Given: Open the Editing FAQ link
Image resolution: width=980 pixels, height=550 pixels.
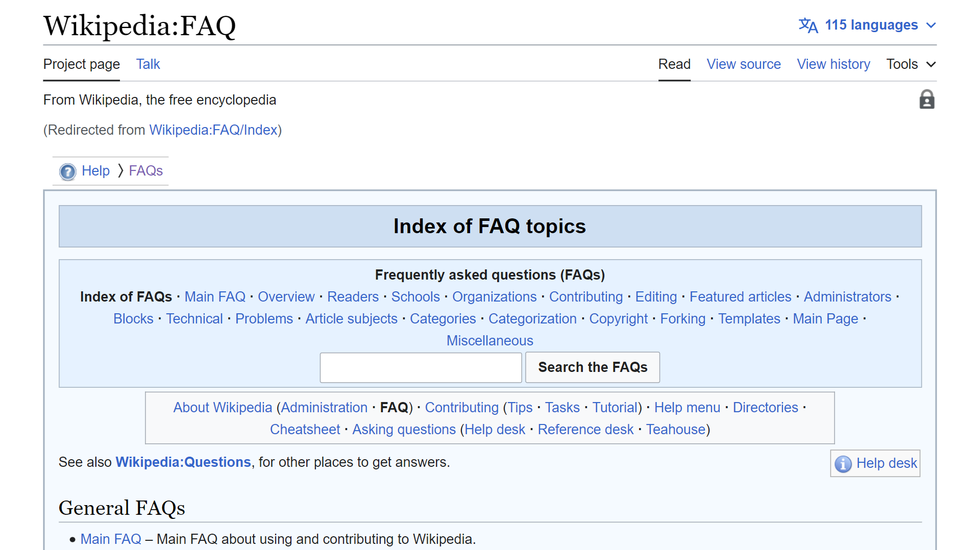Looking at the screenshot, I should [656, 297].
